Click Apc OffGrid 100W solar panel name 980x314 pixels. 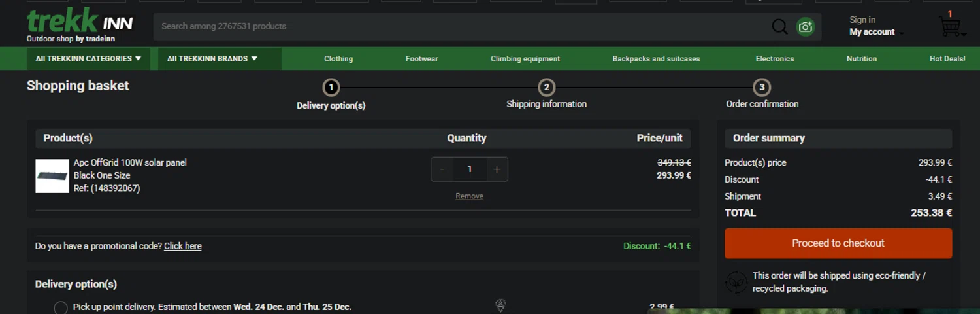[130, 163]
